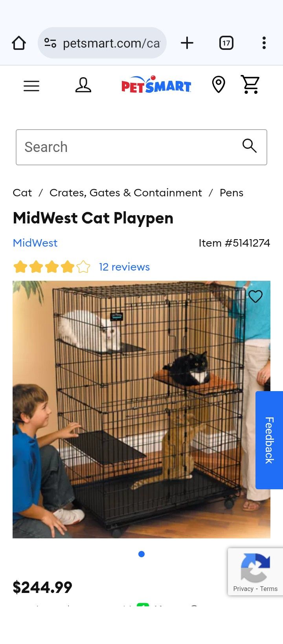Image resolution: width=283 pixels, height=644 pixels.
Task: View the shopping cart
Action: pyautogui.click(x=250, y=84)
